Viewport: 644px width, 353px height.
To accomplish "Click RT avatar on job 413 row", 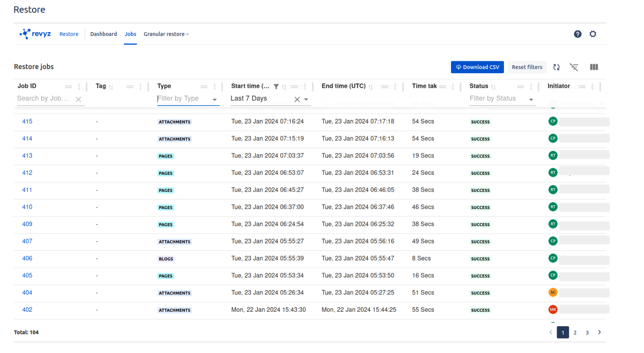I will [x=553, y=156].
